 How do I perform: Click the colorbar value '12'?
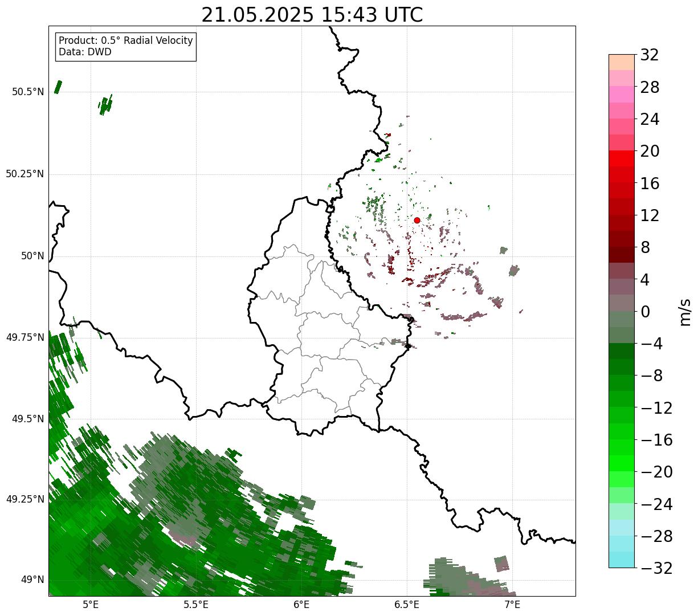(x=650, y=215)
